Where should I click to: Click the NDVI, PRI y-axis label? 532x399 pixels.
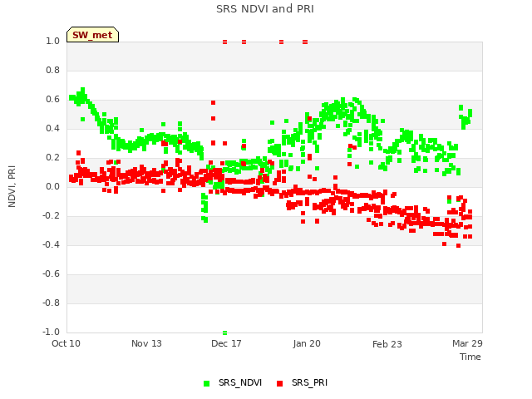click(12, 186)
